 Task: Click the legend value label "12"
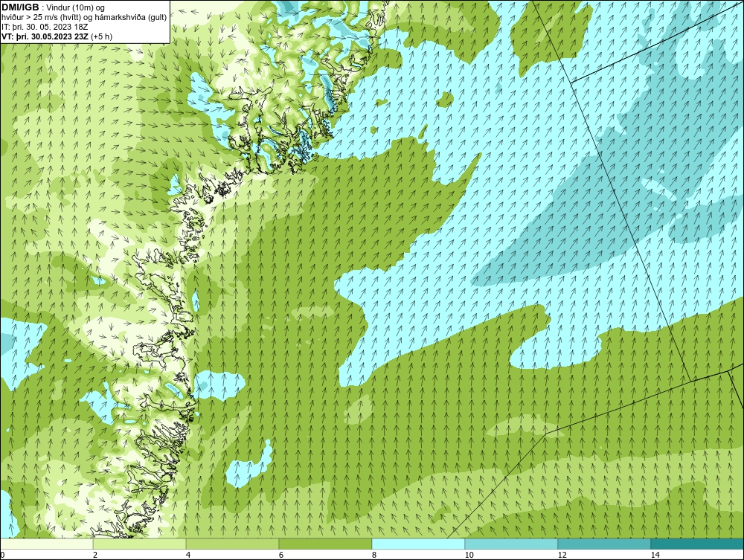[x=562, y=555]
